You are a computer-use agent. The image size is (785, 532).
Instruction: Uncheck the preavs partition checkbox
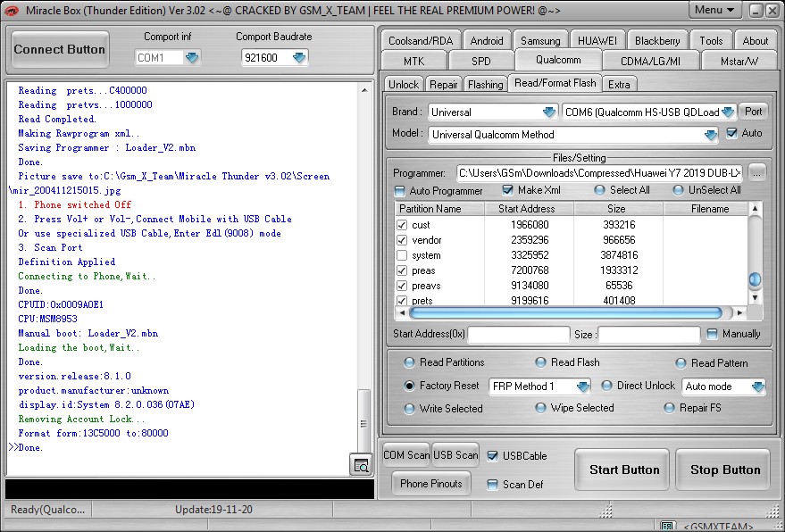point(402,286)
